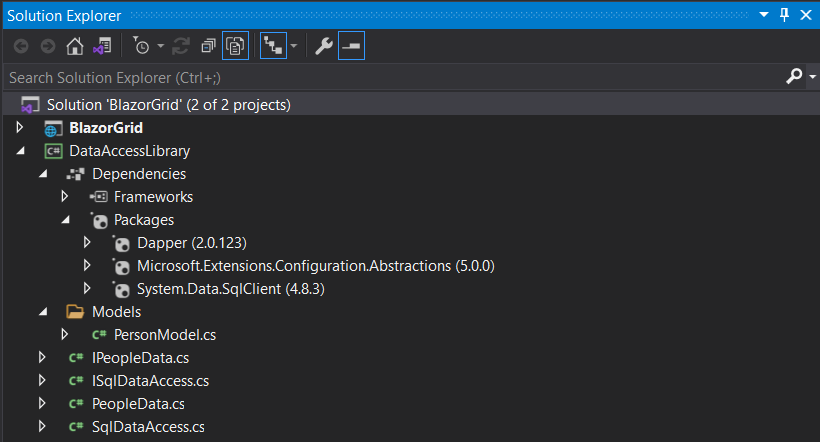Click the Packages icon
Image resolution: width=820 pixels, height=442 pixels.
(99, 220)
